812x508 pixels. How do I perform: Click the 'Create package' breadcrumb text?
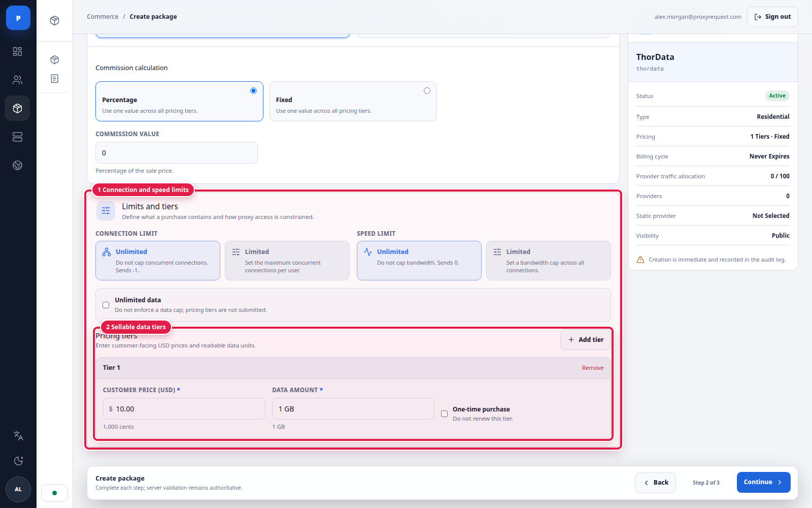[153, 17]
